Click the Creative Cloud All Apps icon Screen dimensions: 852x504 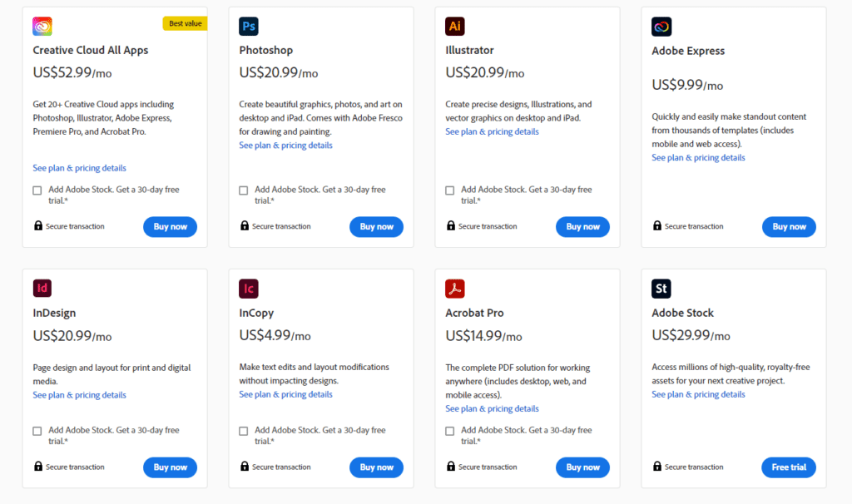42,27
